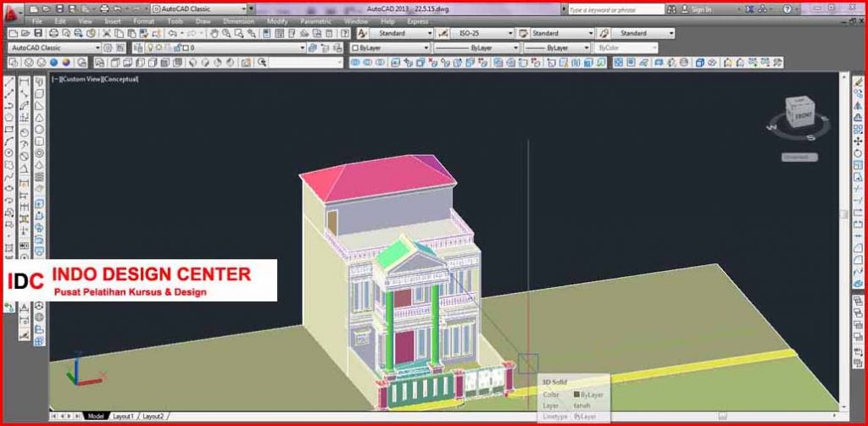Click the binoculars search icon
Screen dimensions: 868x426
(x=671, y=9)
